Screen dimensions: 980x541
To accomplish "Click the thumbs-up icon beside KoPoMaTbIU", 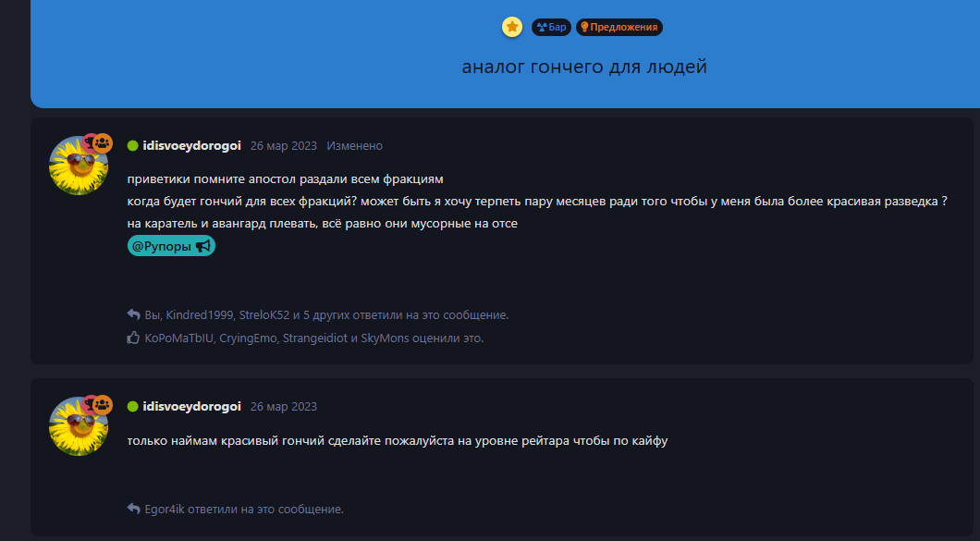I will [x=133, y=338].
